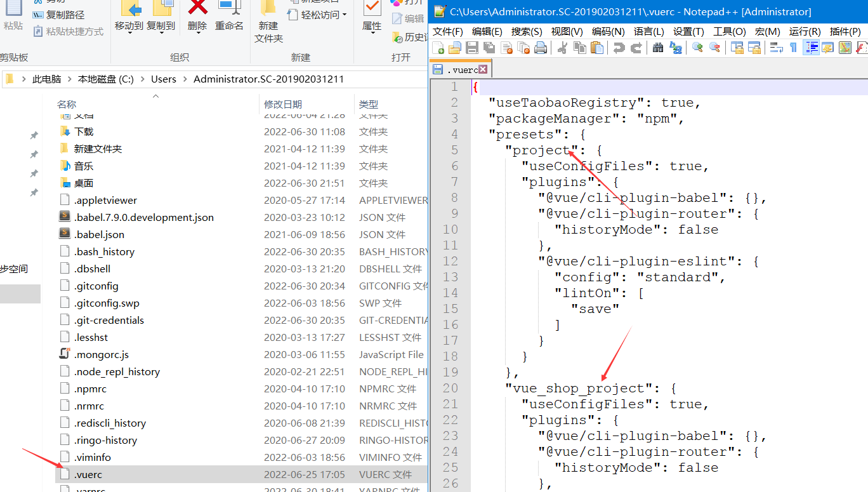Select the .vuerc document tab
Image resolution: width=868 pixels, height=492 pixels.
460,69
